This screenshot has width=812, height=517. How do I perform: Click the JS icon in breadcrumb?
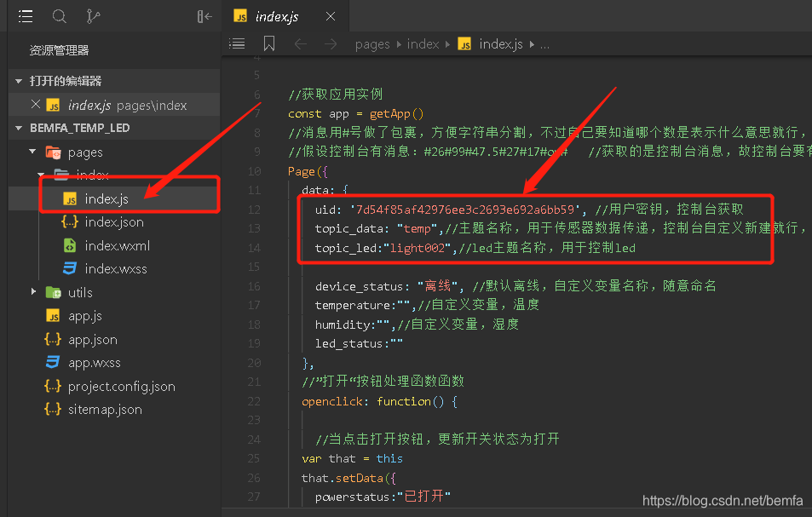464,44
